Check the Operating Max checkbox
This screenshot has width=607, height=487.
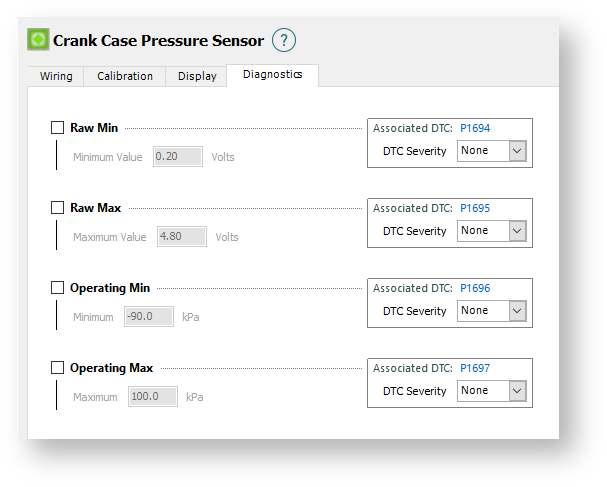pos(57,368)
